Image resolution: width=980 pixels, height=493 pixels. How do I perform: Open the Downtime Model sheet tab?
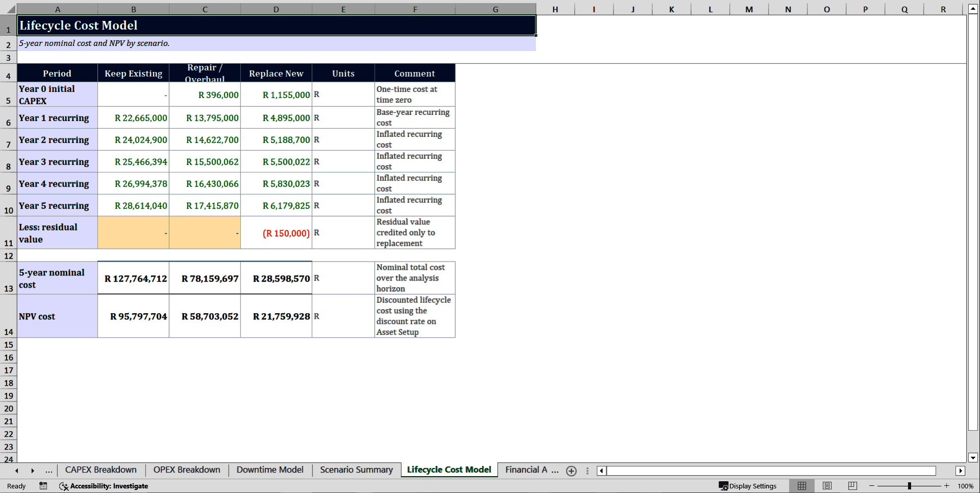click(270, 470)
